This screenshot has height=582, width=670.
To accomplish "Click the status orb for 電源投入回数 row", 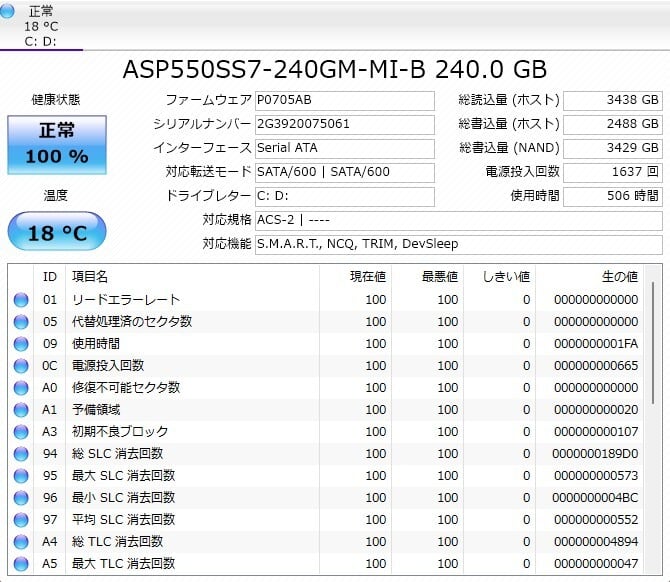I will 21,366.
